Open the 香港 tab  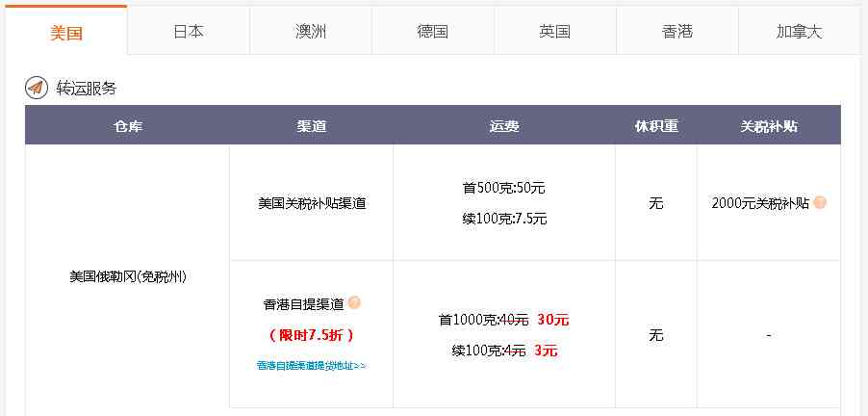(677, 32)
